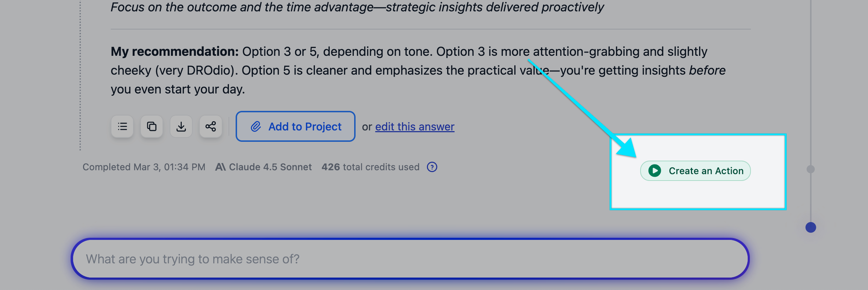Open the share icon button
The height and width of the screenshot is (290, 868).
click(211, 127)
